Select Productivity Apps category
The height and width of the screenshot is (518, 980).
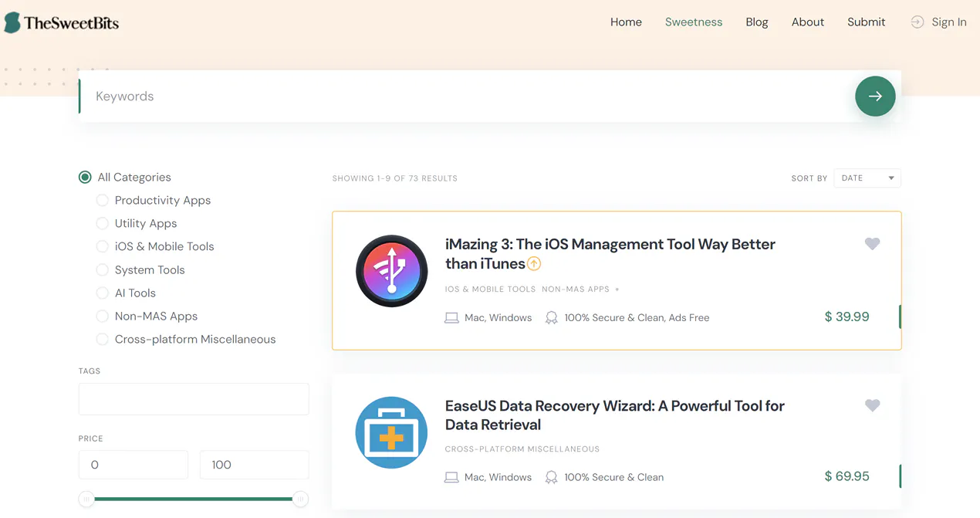click(x=154, y=201)
